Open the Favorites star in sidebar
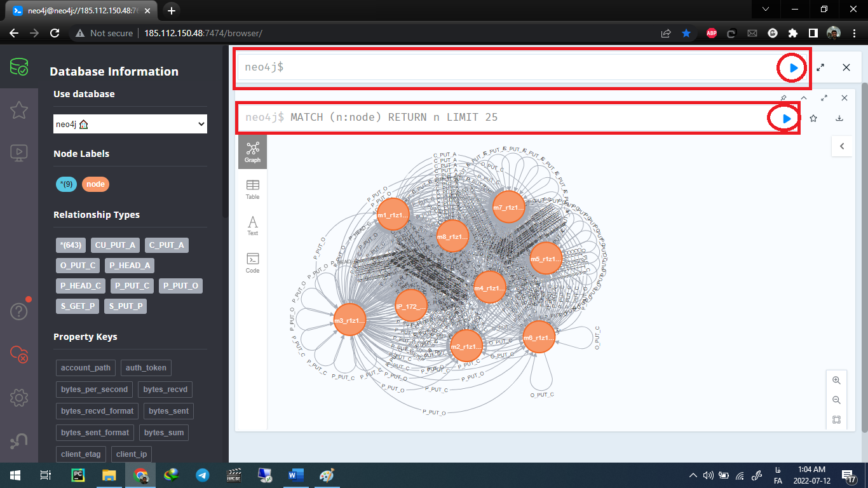The image size is (868, 488). point(19,110)
